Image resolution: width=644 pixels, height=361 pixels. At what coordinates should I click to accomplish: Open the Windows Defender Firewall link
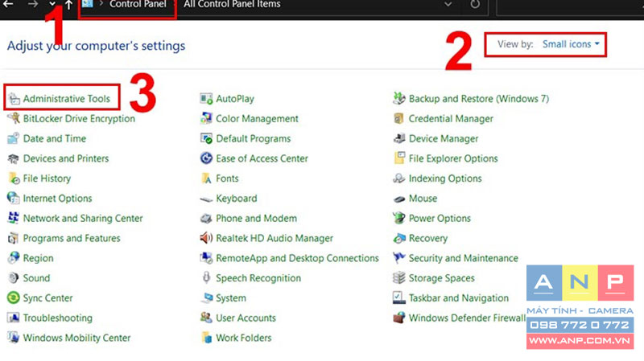click(467, 318)
